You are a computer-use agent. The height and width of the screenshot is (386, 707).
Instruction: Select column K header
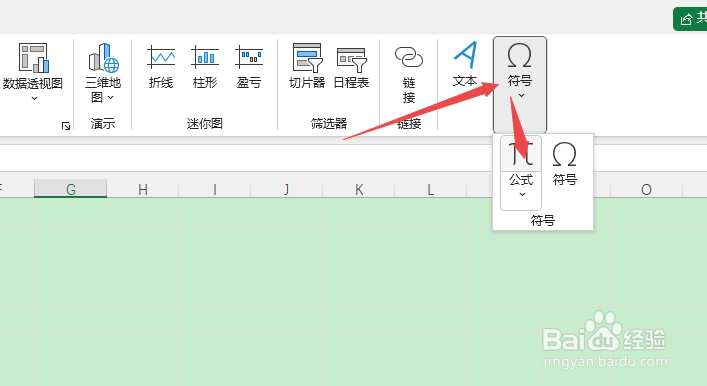click(358, 189)
